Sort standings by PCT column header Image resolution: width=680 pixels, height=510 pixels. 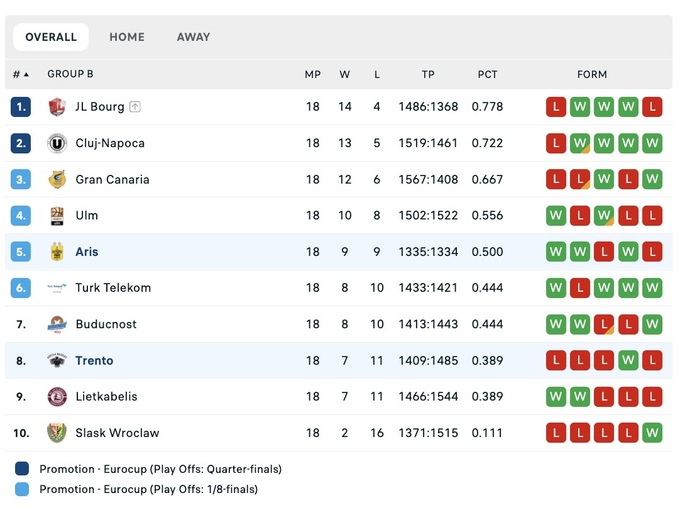click(x=487, y=74)
